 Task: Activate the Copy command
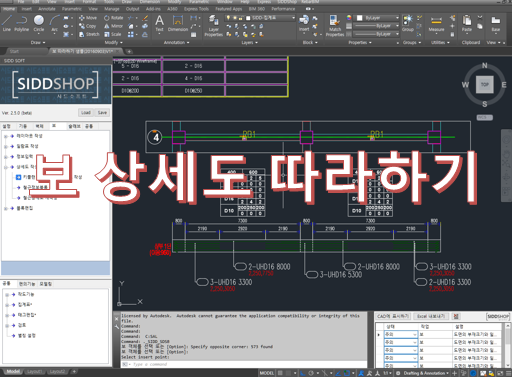click(87, 26)
